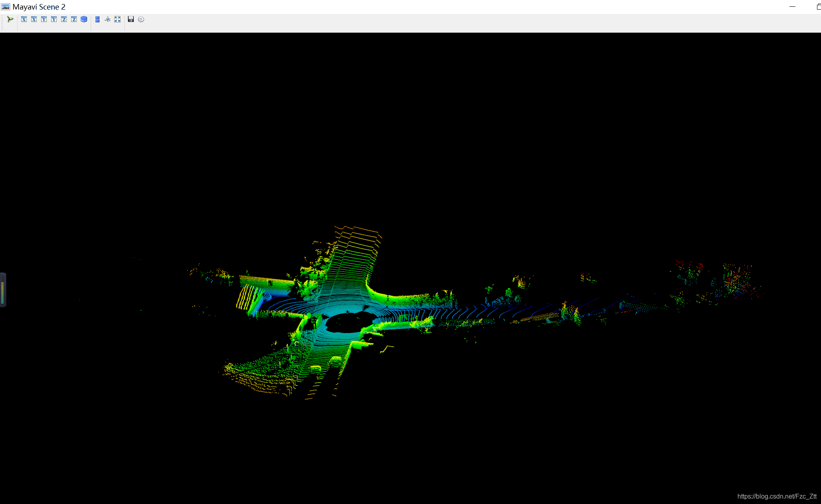Click the Mayavi Scene 2 window icon
The width and height of the screenshot is (821, 504).
6,7
